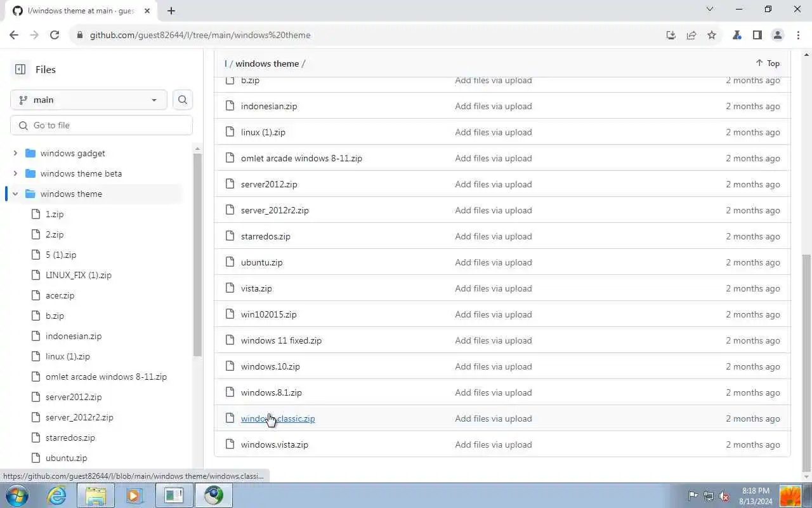Open acer.zip in the file tree
The height and width of the screenshot is (508, 812).
[60, 295]
